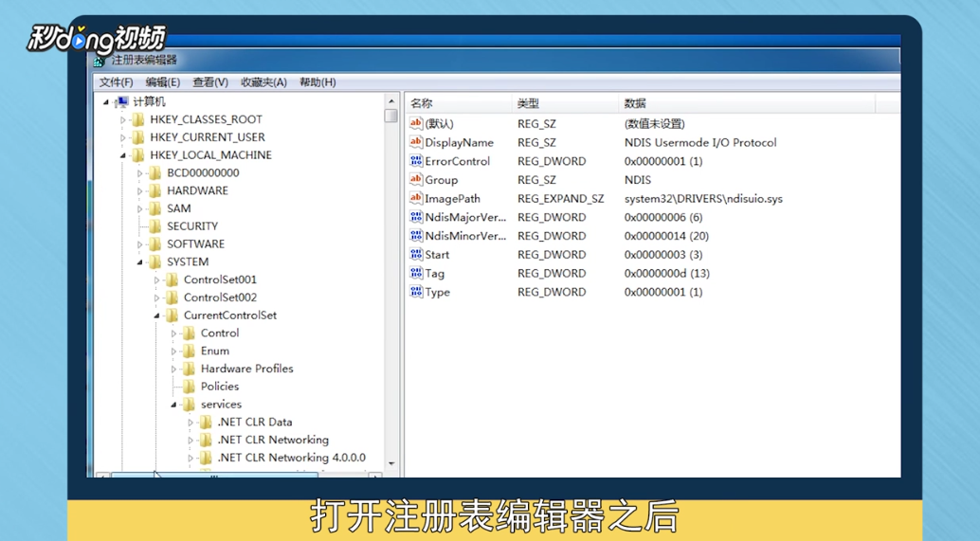Select the .NET CLR Networking tree item
The height and width of the screenshot is (541, 980).
click(x=273, y=440)
